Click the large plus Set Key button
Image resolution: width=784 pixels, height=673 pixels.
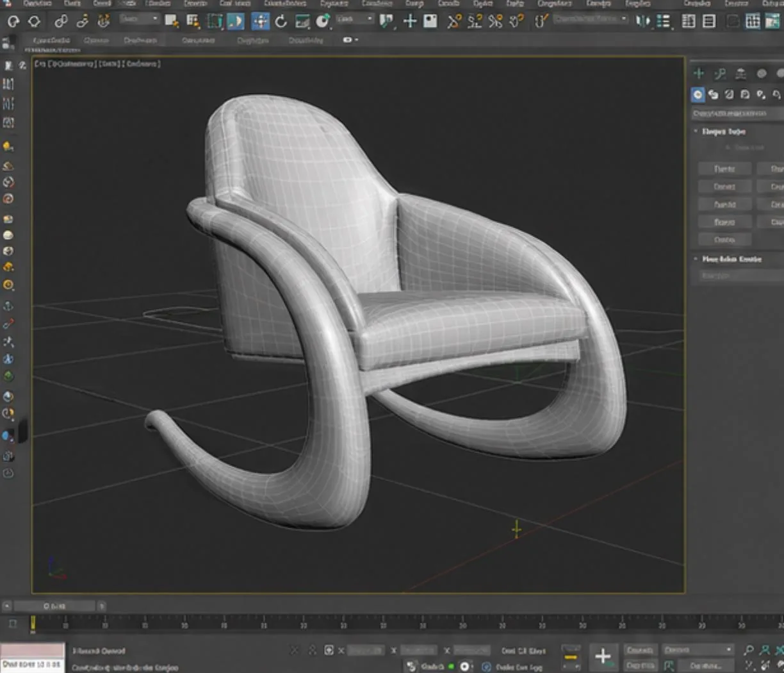point(603,656)
